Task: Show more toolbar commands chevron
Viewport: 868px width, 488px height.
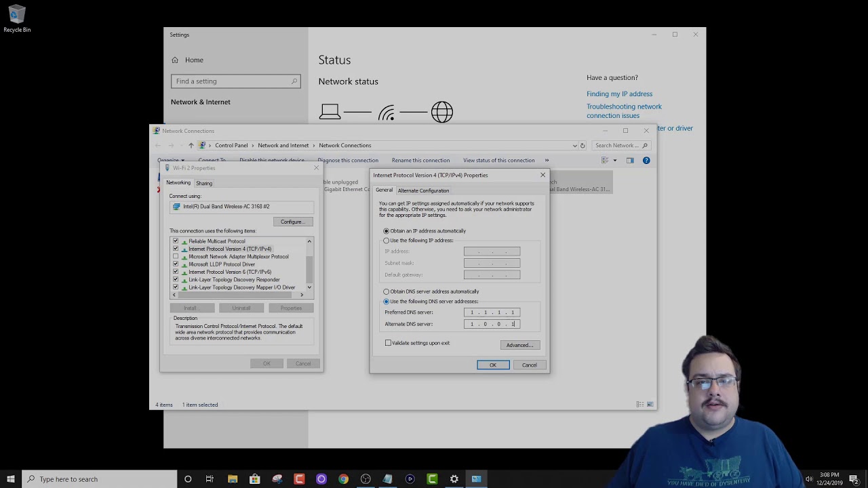Action: (x=547, y=161)
